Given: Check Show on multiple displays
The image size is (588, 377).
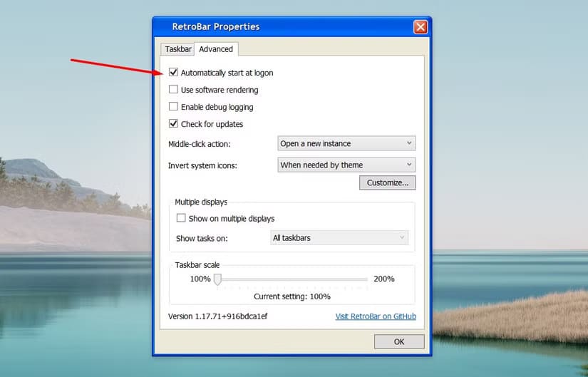Looking at the screenshot, I should pos(181,218).
